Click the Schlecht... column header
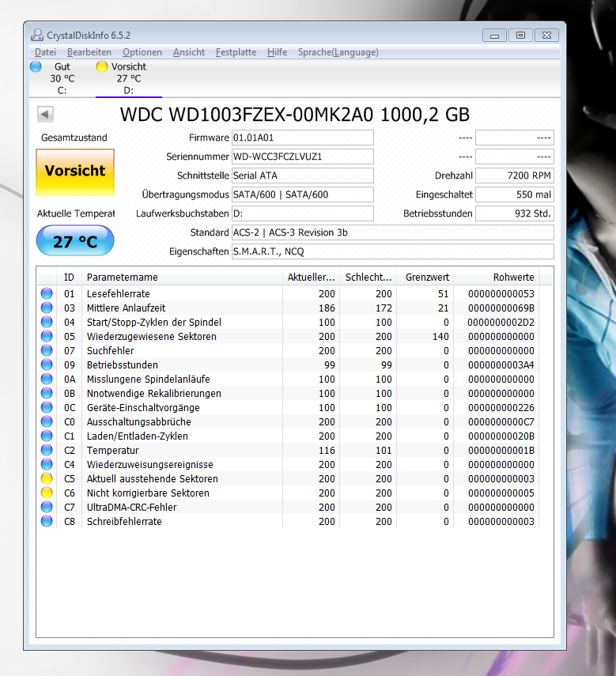This screenshot has height=676, width=616. point(368,278)
